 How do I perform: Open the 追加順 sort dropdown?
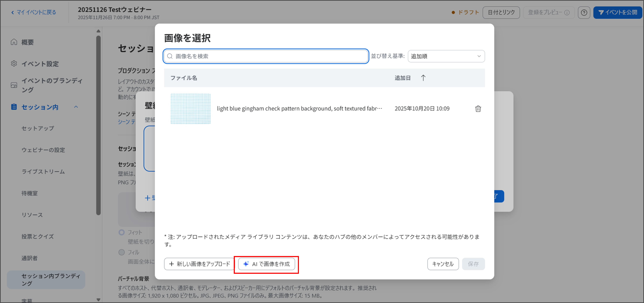tap(446, 56)
